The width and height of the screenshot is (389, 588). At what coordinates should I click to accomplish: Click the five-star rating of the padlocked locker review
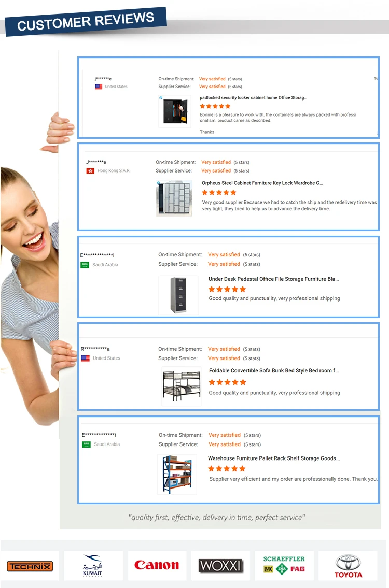[x=215, y=106]
